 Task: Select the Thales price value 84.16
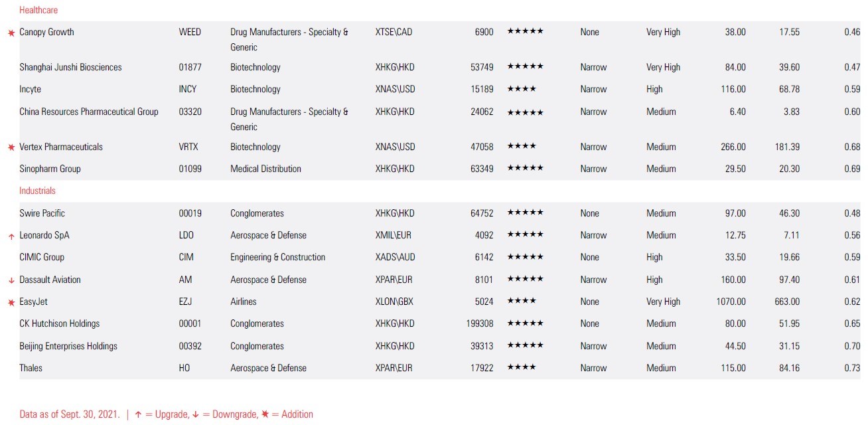coord(789,368)
